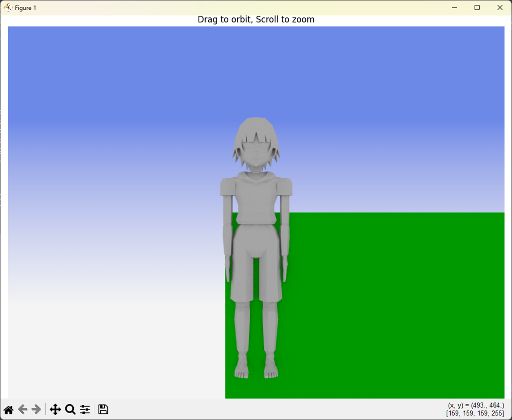Viewport: 512px width, 420px height.
Task: Minimize the Figure 1 window
Action: [455, 7]
